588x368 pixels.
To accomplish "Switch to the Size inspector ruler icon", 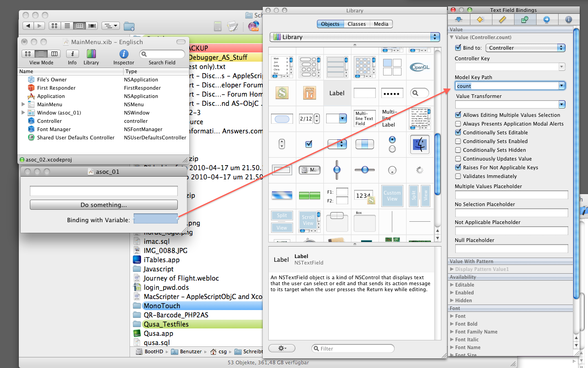I will click(502, 19).
